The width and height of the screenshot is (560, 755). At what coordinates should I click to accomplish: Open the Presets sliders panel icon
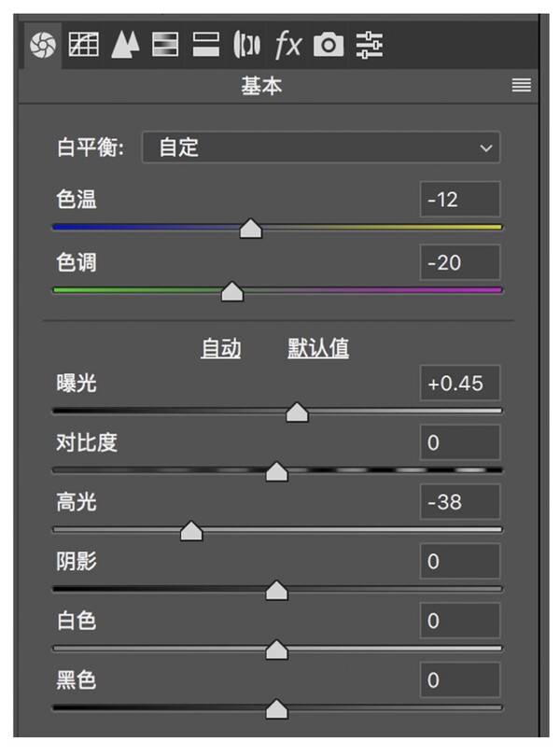point(370,44)
